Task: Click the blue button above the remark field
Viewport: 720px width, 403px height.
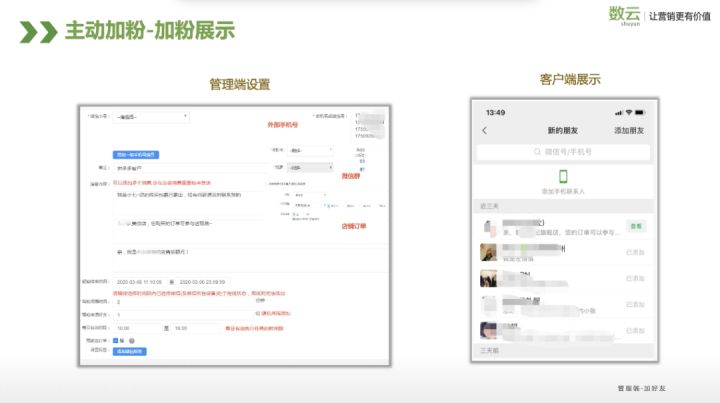Action: pos(136,155)
